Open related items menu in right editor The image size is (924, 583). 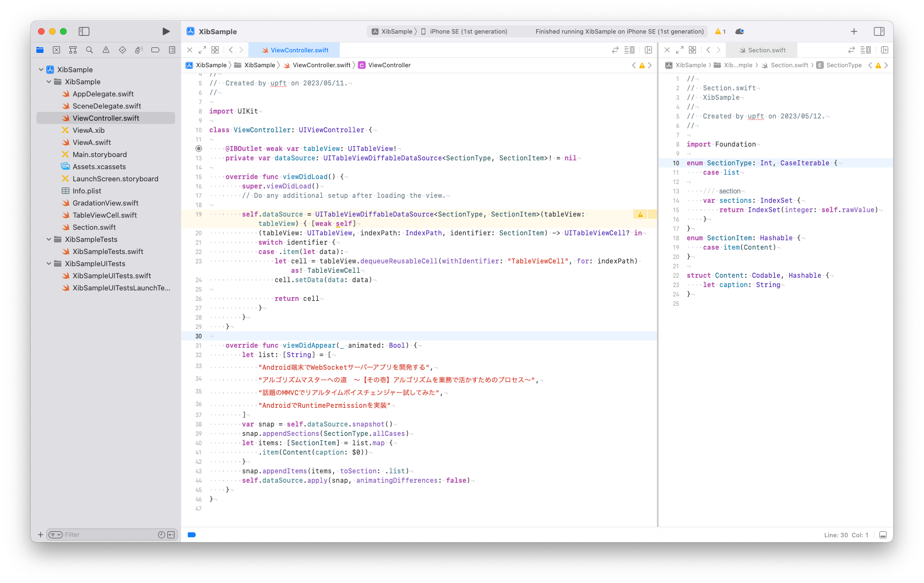pos(693,50)
